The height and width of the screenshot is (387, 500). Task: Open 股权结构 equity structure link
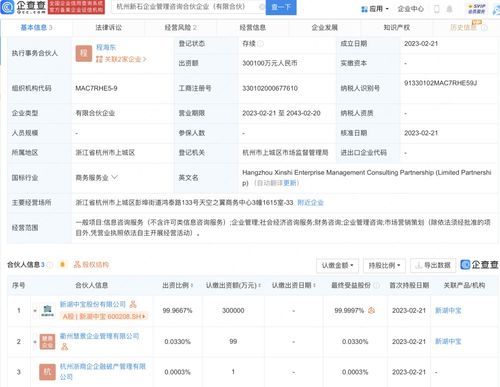click(91, 264)
